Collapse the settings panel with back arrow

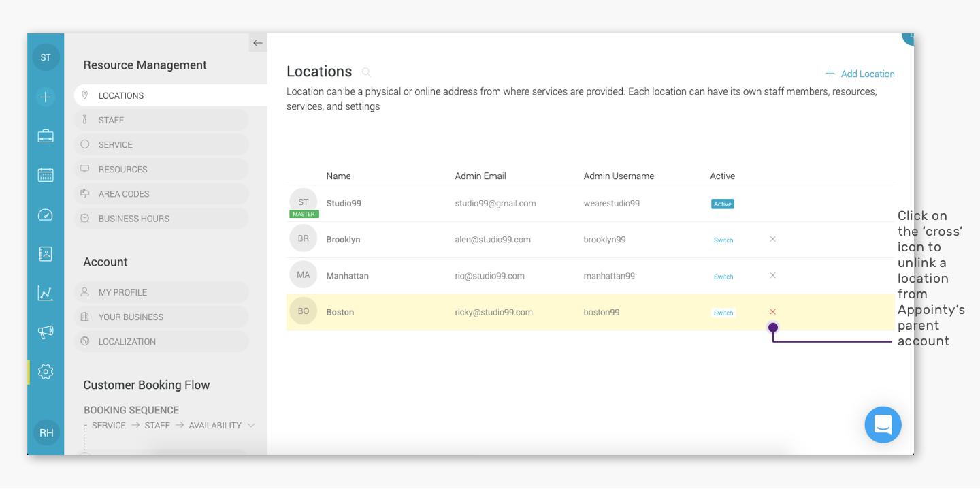258,43
